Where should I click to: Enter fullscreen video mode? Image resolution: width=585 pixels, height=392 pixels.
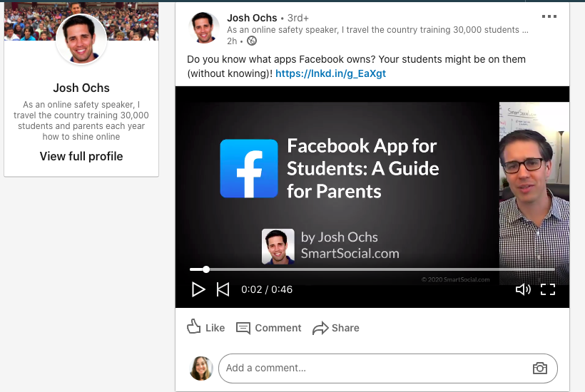point(548,289)
